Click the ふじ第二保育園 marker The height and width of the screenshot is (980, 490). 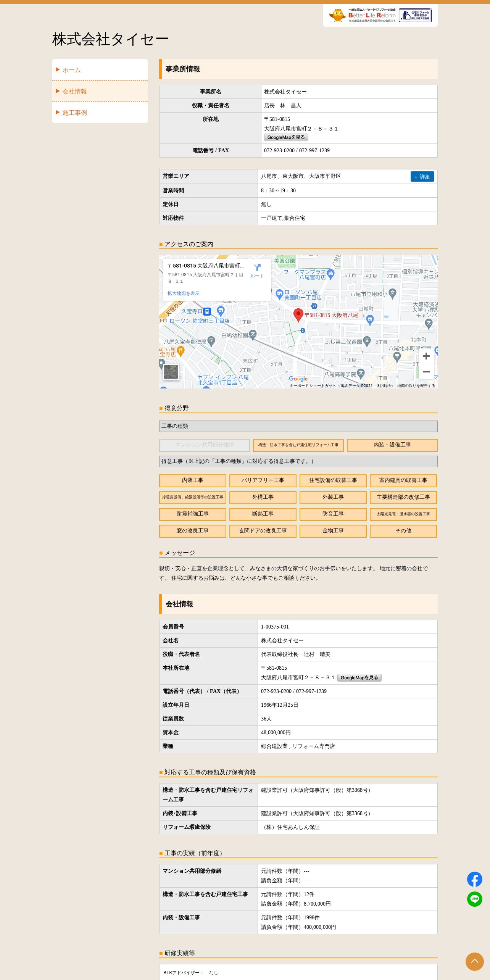(x=367, y=341)
